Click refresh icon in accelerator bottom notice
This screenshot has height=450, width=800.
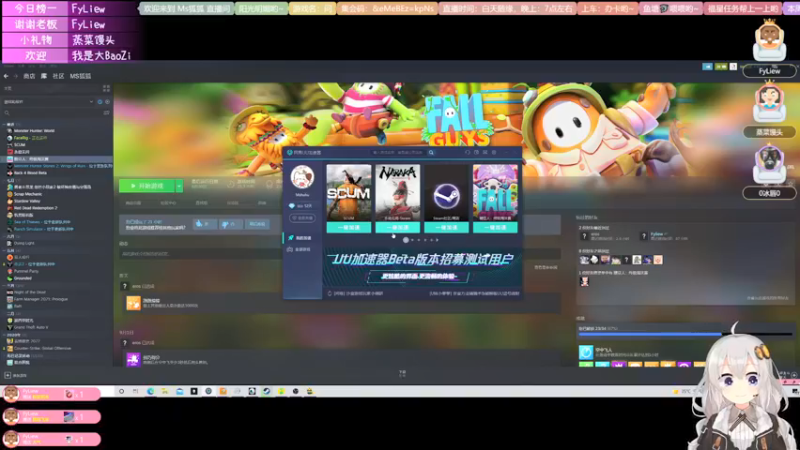pyautogui.click(x=330, y=293)
